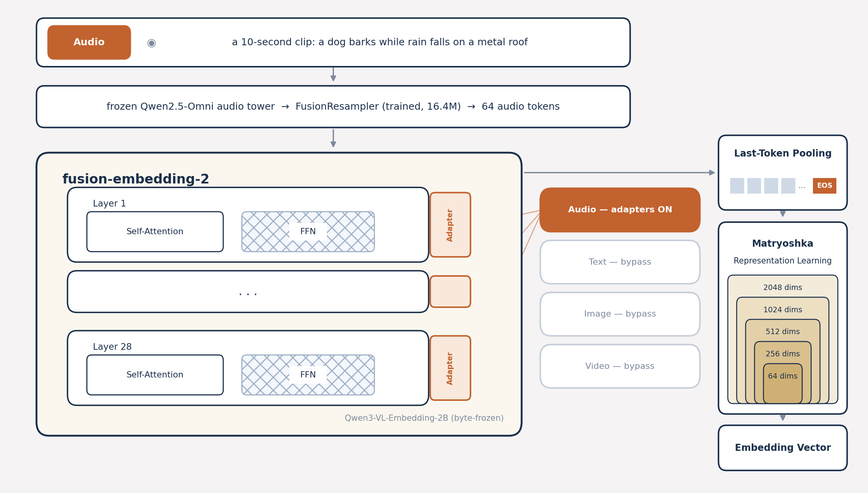Select the 10-second clip description text
The image size is (868, 493).
[x=380, y=42]
